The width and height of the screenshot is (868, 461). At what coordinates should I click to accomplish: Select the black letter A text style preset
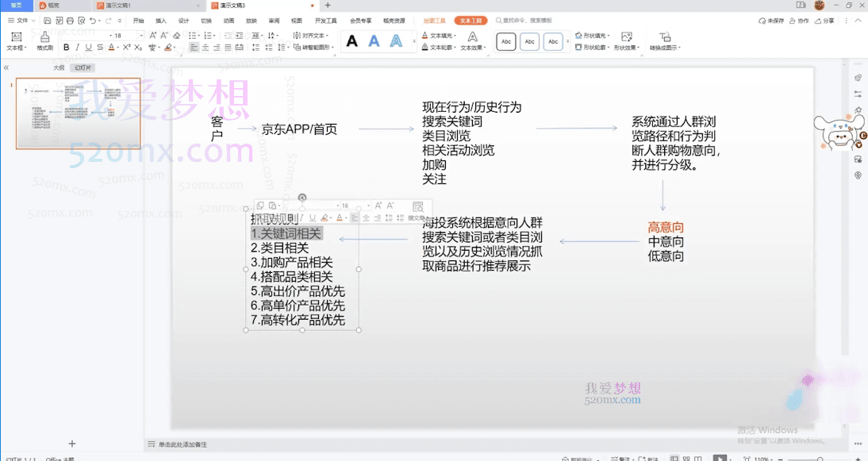352,41
